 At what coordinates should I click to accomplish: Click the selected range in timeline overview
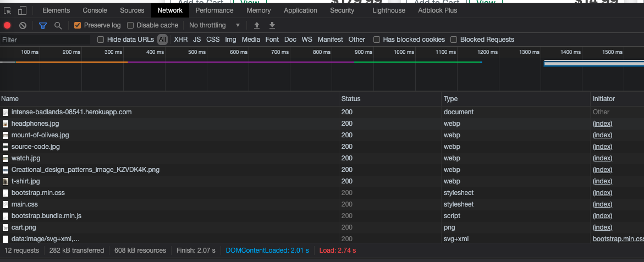coord(593,63)
